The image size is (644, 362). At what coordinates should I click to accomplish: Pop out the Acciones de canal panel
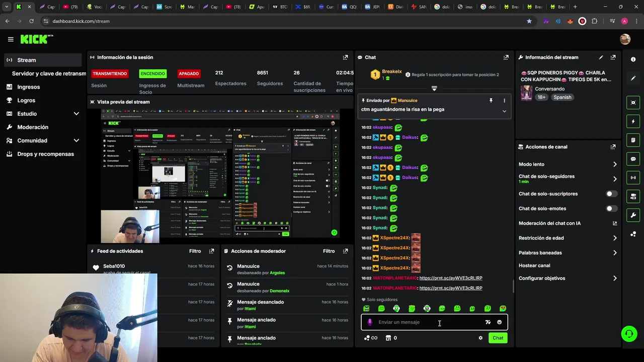pyautogui.click(x=613, y=147)
